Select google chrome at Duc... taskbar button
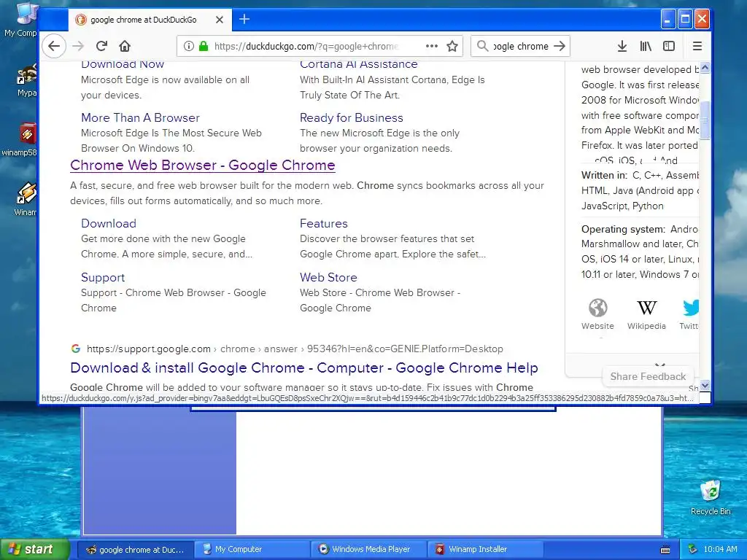Viewport: 747px width, 560px height. [136, 550]
